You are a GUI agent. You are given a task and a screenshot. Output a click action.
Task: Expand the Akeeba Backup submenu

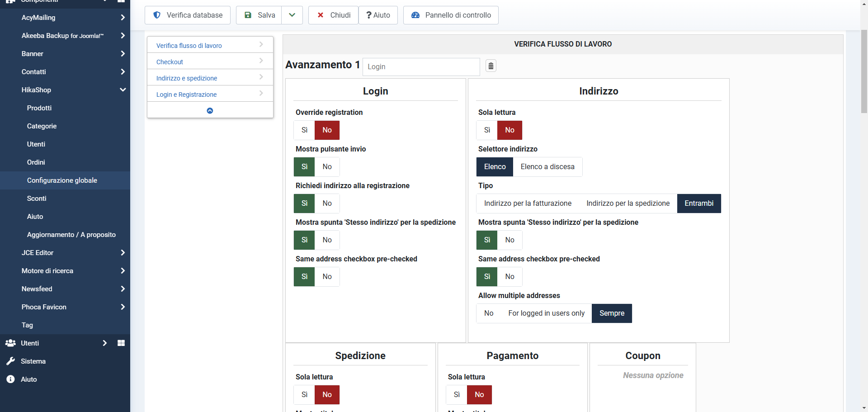point(123,36)
